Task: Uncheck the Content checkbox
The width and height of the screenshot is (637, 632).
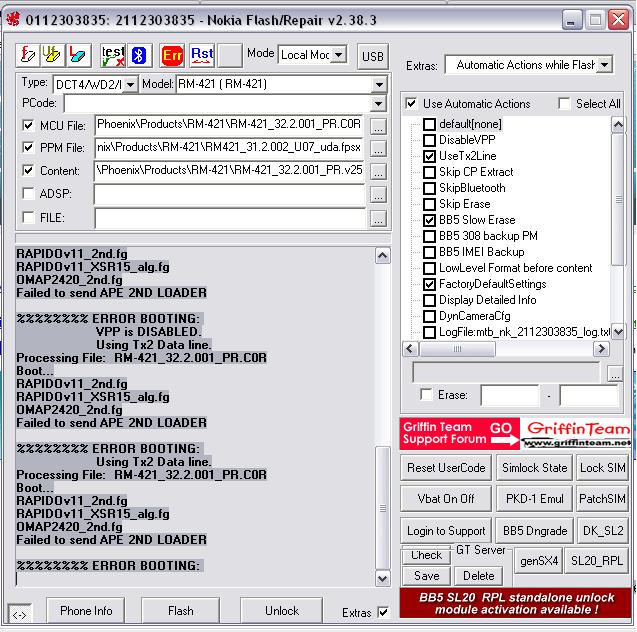Action: (28, 170)
